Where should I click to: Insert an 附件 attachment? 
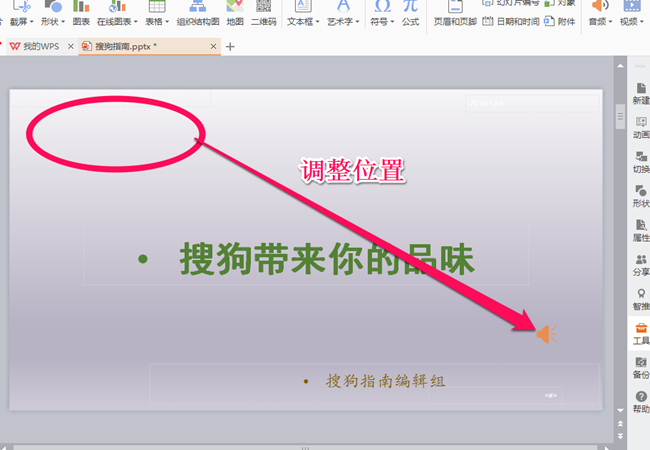560,21
